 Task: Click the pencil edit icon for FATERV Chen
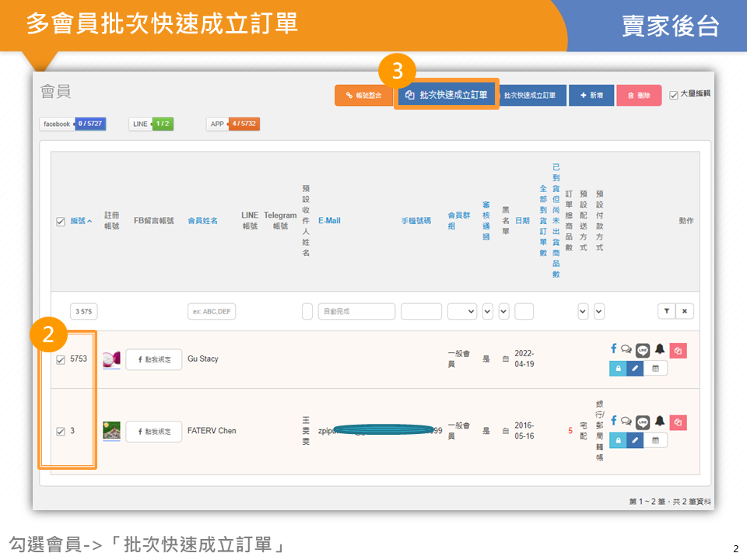pyautogui.click(x=635, y=440)
